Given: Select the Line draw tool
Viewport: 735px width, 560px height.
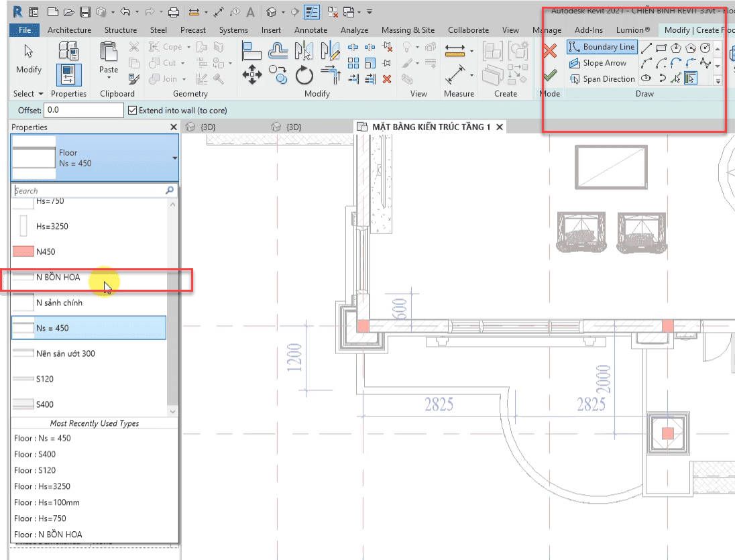Looking at the screenshot, I should coord(646,48).
